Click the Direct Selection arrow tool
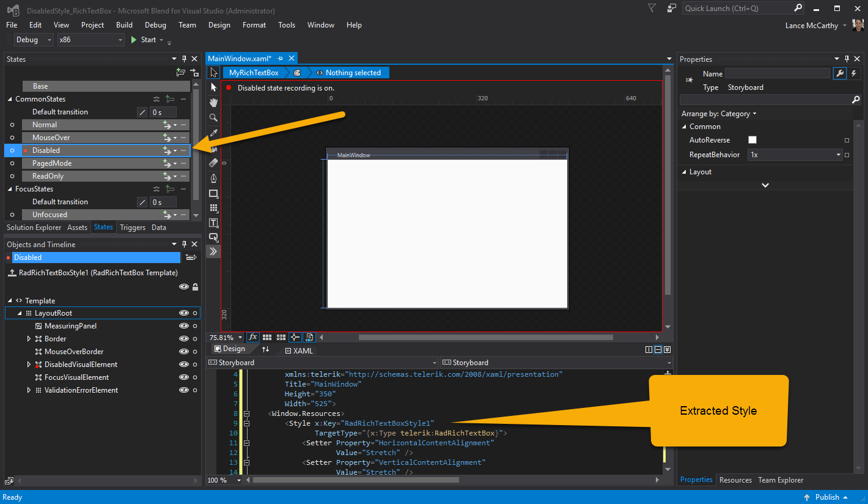 point(213,87)
